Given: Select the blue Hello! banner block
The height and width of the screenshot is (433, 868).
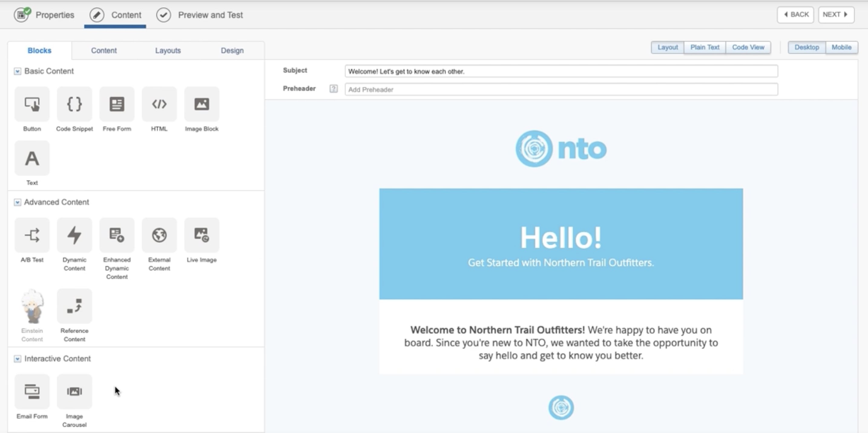Looking at the screenshot, I should [x=561, y=244].
